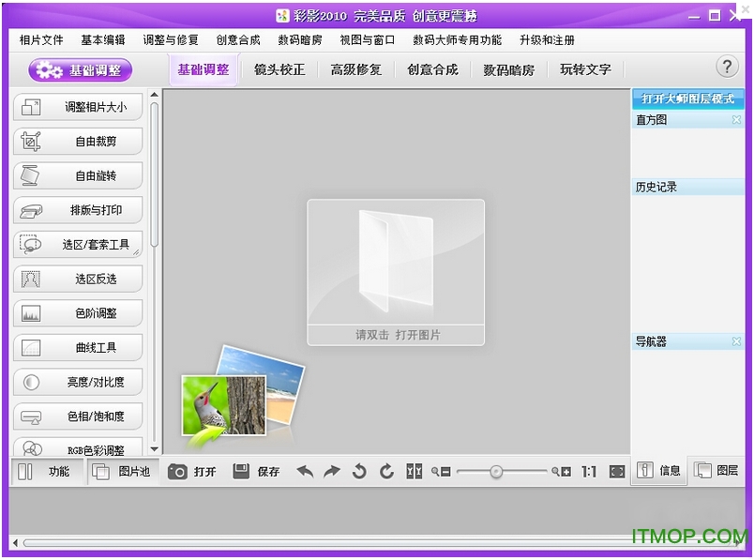Open the 基本编辑 menu
Screen dimensions: 754x560
tap(103, 40)
